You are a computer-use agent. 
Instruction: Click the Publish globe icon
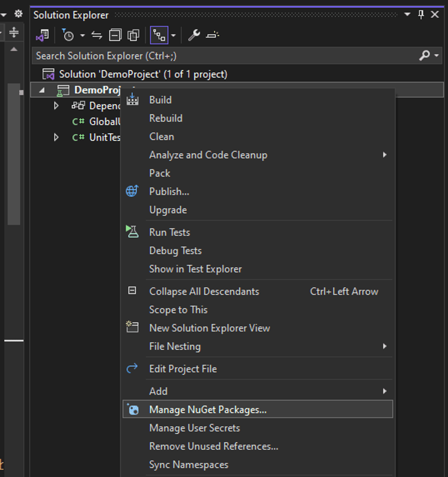click(x=132, y=191)
